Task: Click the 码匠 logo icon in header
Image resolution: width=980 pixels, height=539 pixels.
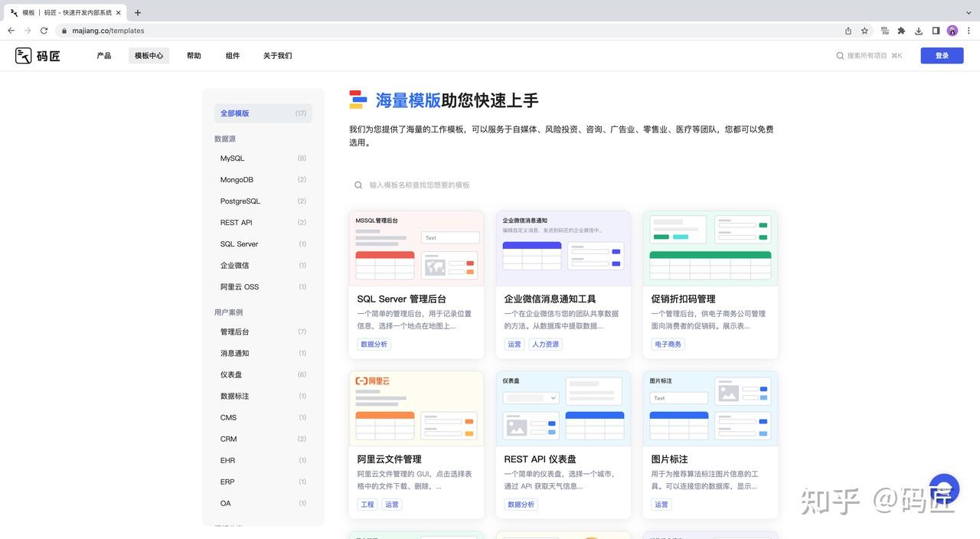Action: point(24,55)
